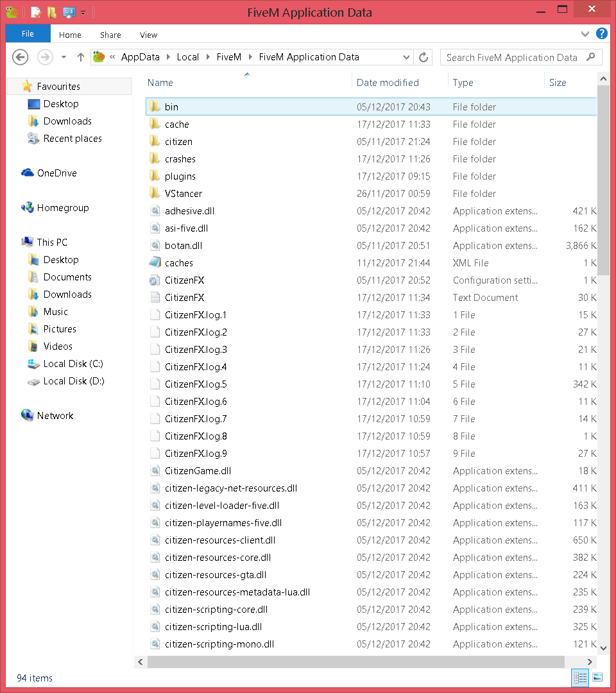Switch to details view layout

(x=580, y=677)
